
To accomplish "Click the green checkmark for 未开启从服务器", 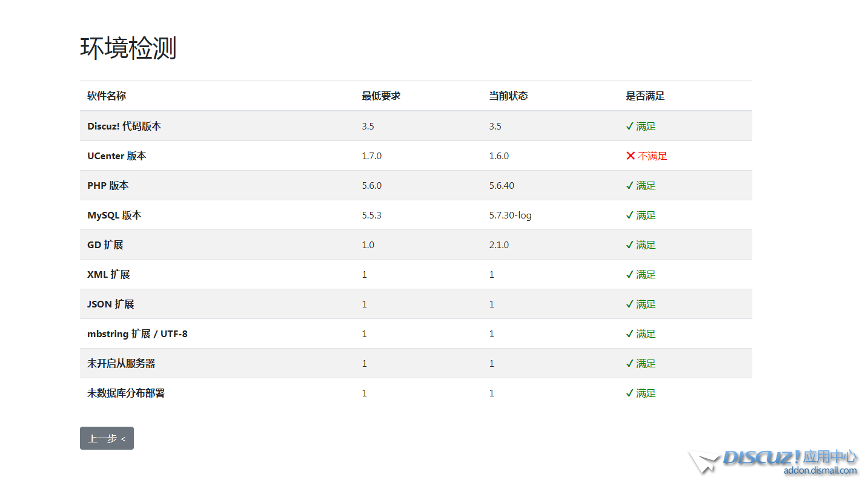I will pyautogui.click(x=630, y=364).
